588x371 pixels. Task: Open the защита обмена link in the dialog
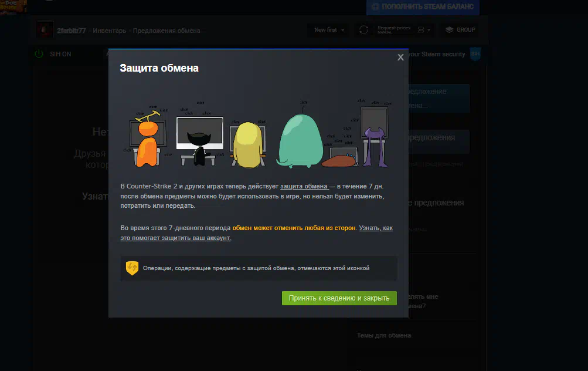click(x=304, y=186)
